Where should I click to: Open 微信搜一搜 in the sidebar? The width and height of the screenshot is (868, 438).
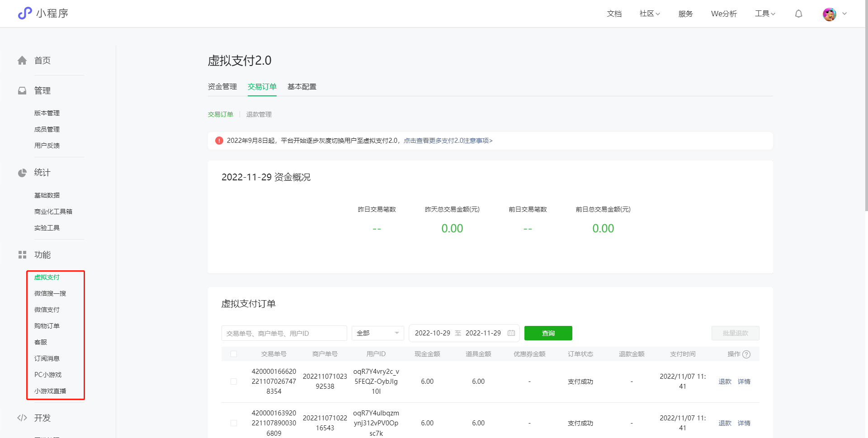pos(50,293)
